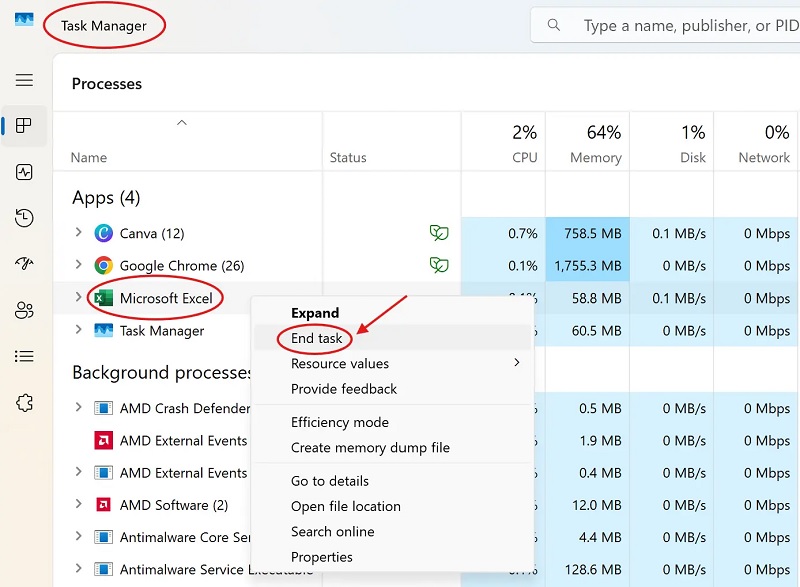Open the Startup apps sidebar icon
This screenshot has width=800, height=587.
point(24,263)
